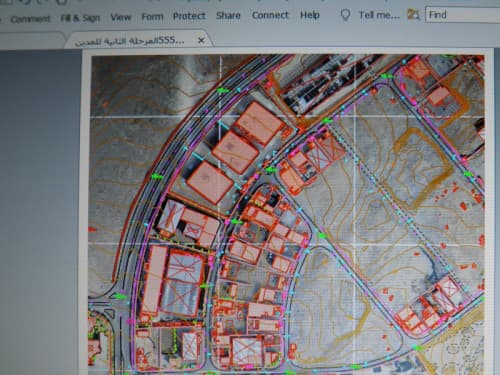Open the Help menu
500x375 pixels.
coord(310,15)
